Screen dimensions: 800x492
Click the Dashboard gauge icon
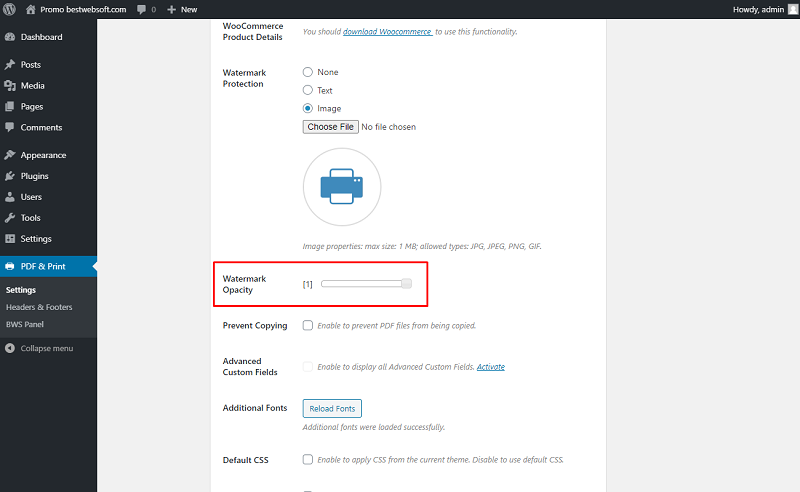pyautogui.click(x=10, y=37)
